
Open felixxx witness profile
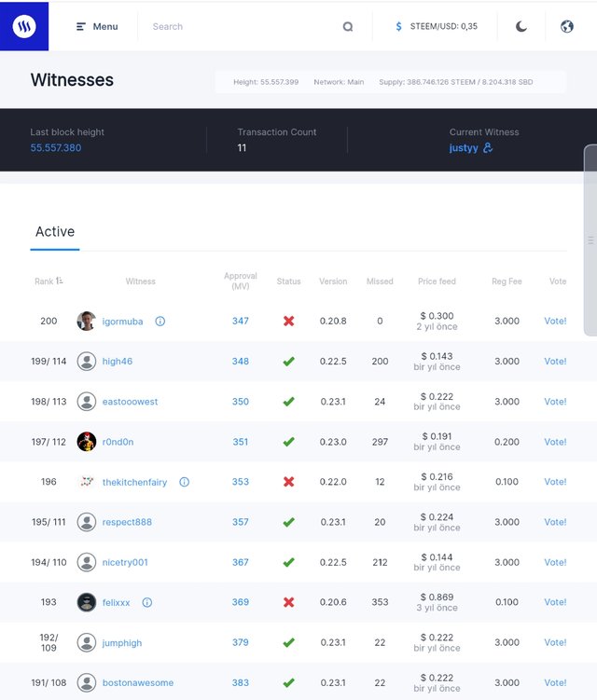(117, 603)
